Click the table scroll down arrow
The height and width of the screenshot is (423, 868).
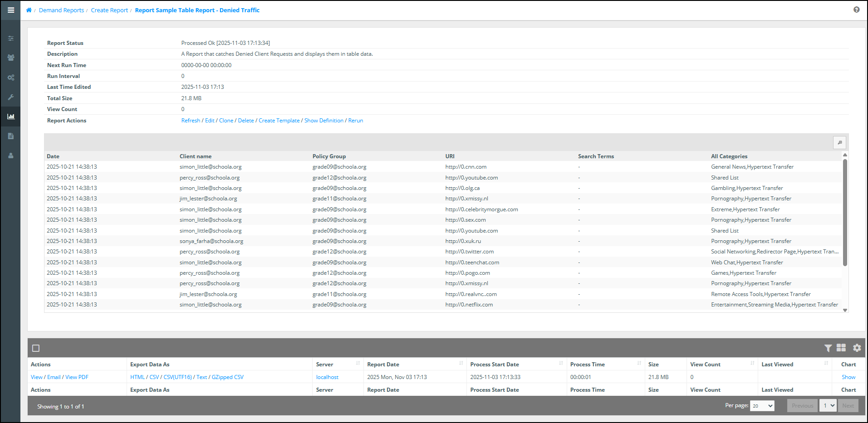coord(845,310)
